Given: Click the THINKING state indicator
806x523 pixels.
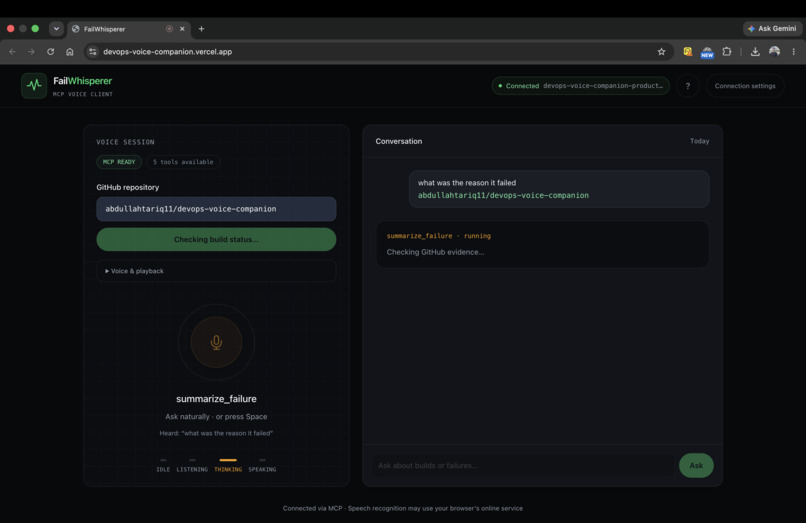Looking at the screenshot, I should [x=228, y=465].
